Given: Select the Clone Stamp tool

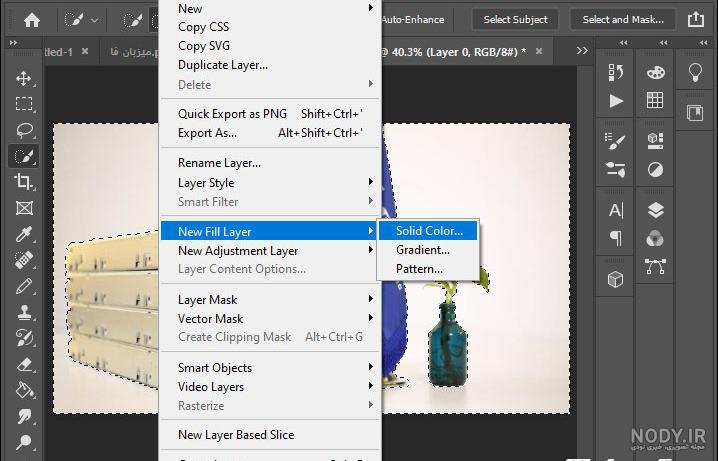Looking at the screenshot, I should [x=24, y=313].
